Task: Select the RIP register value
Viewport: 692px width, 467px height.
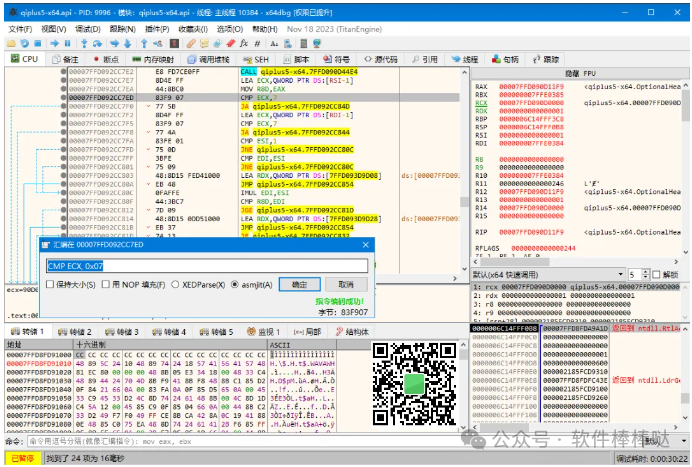Action: pyautogui.click(x=531, y=232)
